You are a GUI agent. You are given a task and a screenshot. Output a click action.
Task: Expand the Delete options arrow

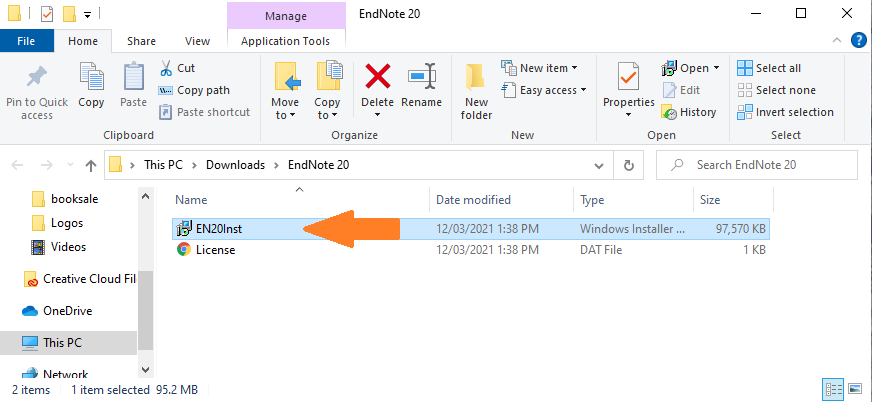pyautogui.click(x=377, y=115)
